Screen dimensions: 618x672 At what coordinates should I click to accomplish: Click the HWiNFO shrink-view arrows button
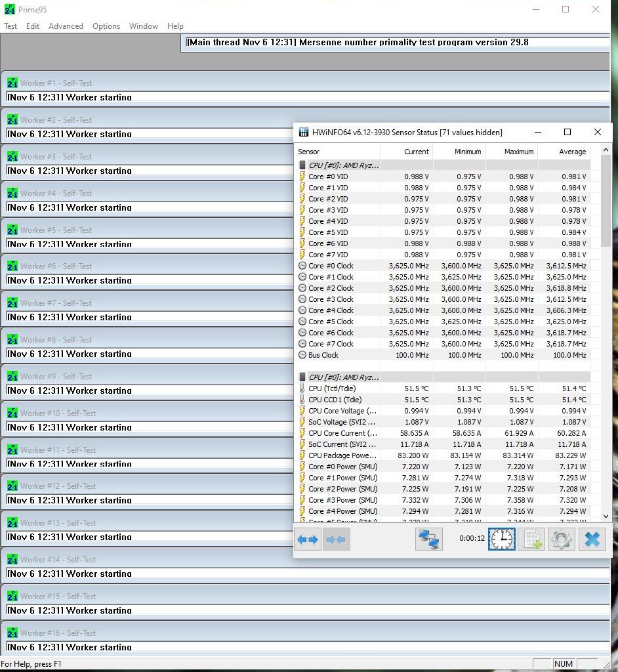pos(336,539)
